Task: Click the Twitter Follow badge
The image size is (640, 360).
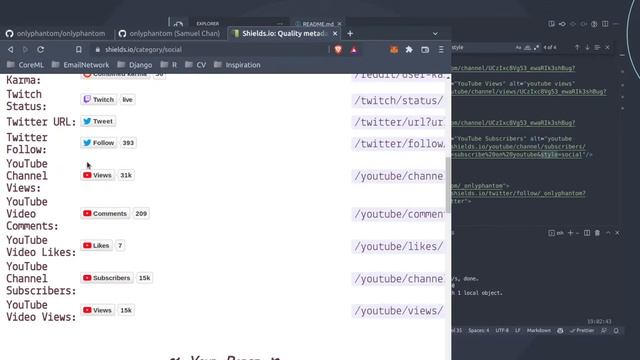Action: click(x=109, y=143)
